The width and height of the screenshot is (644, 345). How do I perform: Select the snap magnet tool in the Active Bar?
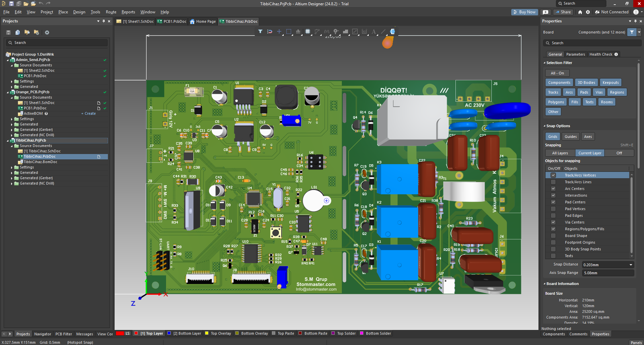[270, 31]
